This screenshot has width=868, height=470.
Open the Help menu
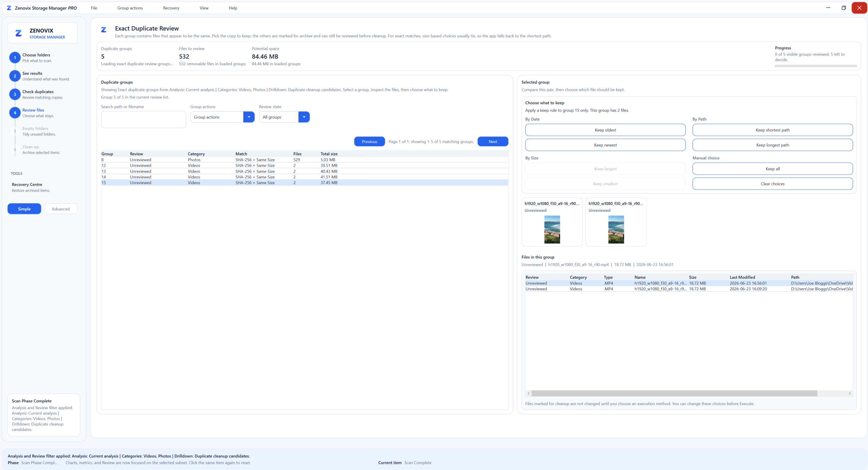click(x=233, y=8)
